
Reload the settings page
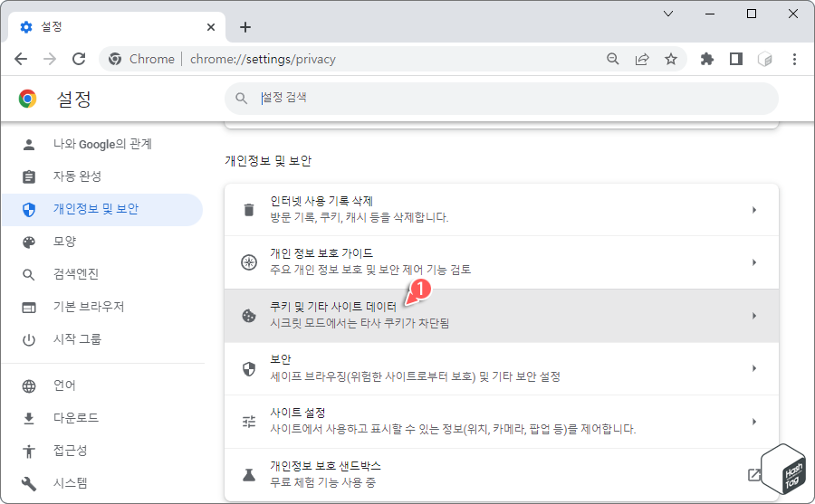click(79, 59)
